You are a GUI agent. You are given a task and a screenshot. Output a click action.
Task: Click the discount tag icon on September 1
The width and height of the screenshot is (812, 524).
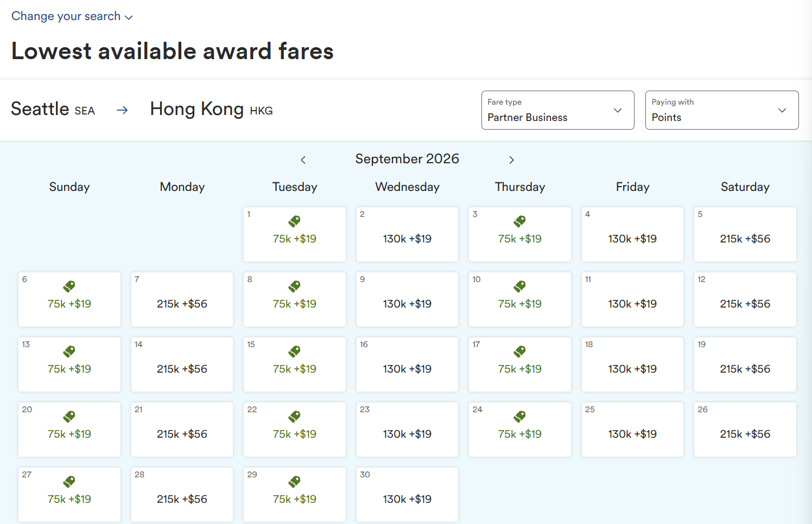(295, 221)
